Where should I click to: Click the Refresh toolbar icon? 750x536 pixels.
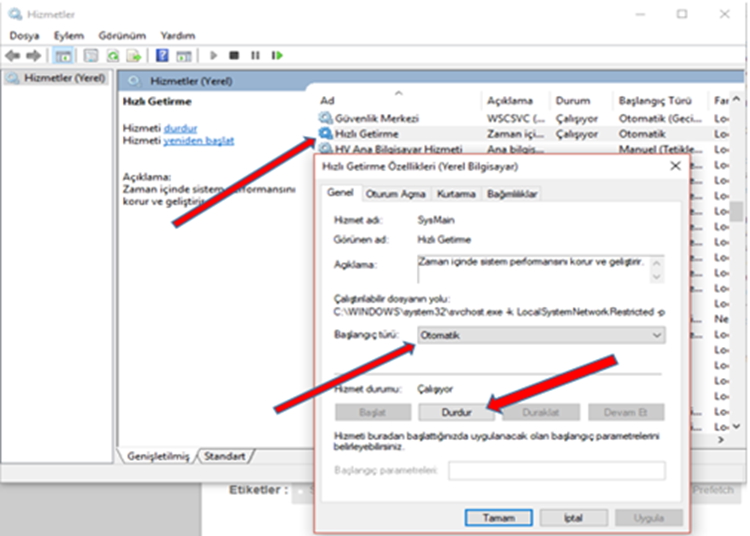point(113,56)
